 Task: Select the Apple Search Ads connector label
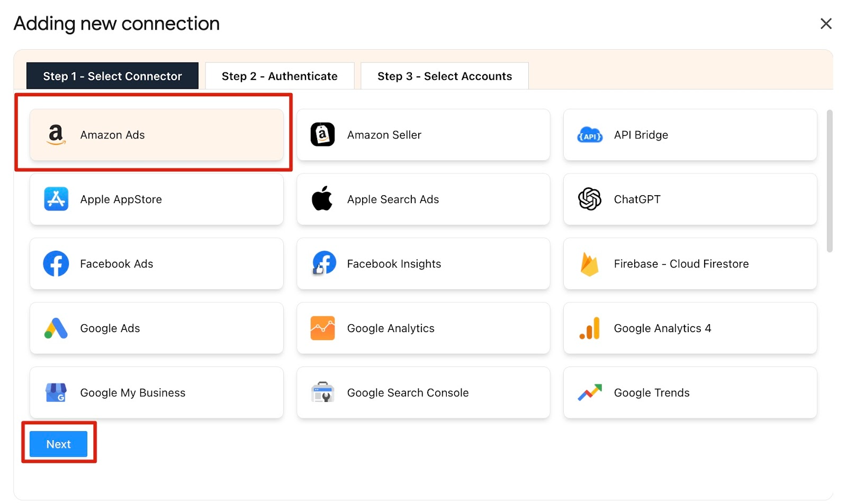[393, 199]
